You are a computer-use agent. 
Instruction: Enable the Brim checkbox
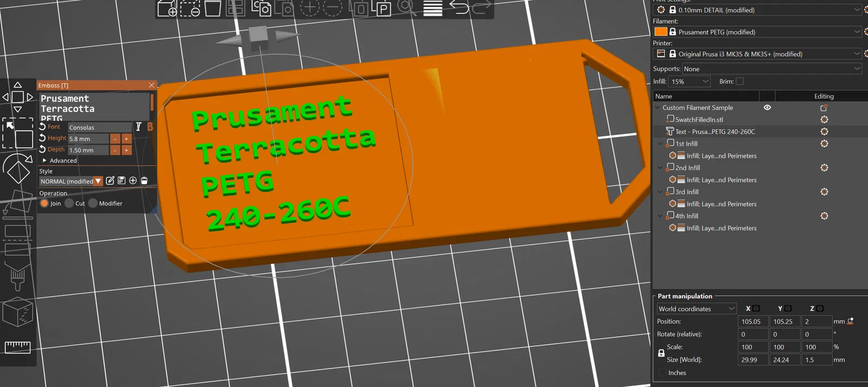click(x=739, y=81)
